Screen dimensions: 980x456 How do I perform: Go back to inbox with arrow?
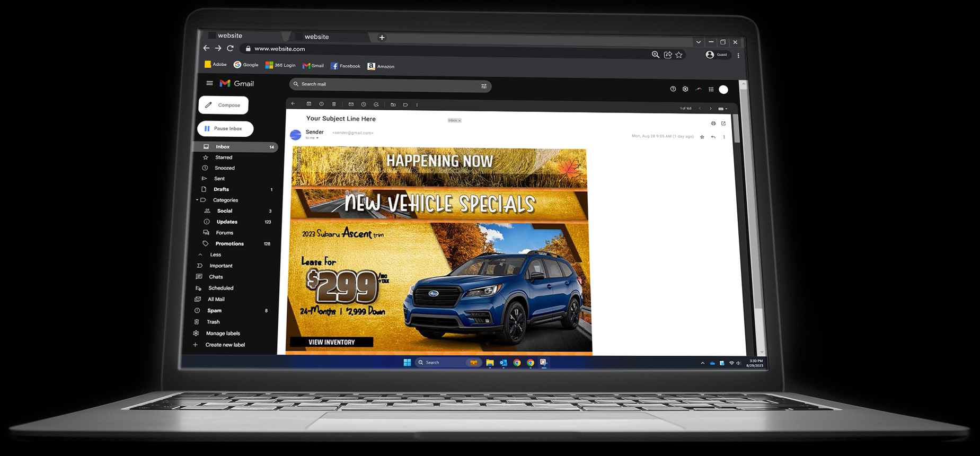pyautogui.click(x=293, y=104)
